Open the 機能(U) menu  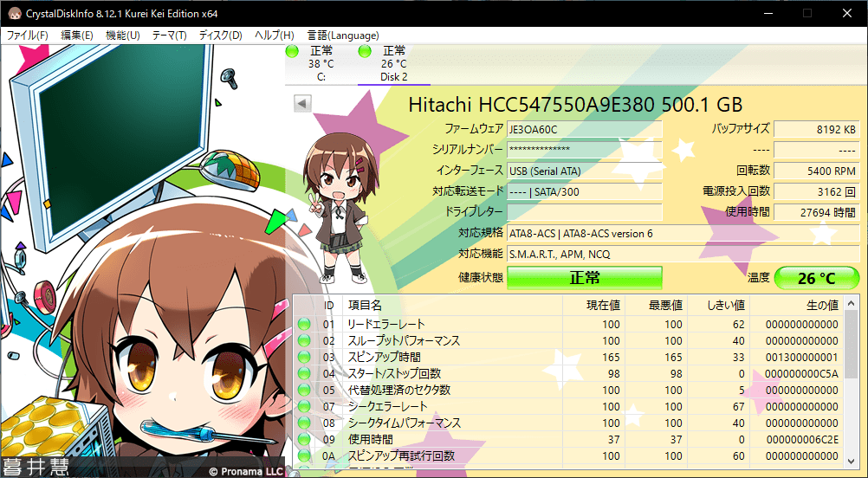(x=122, y=36)
